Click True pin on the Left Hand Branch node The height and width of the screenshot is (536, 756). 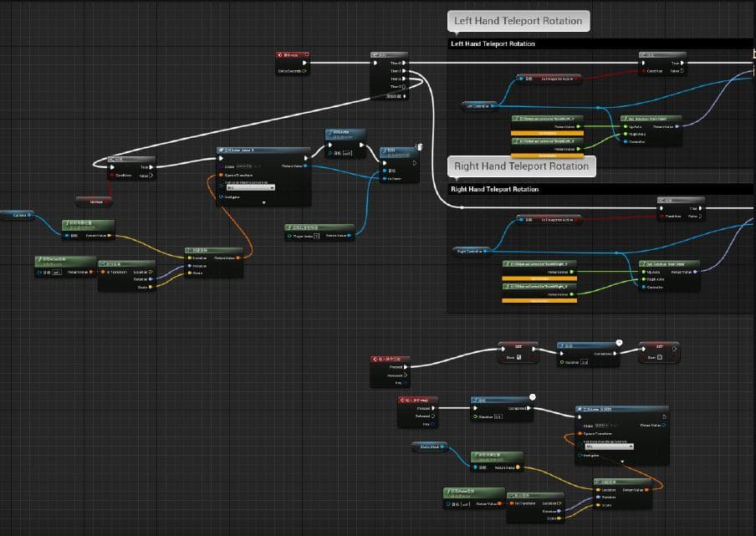682,63
